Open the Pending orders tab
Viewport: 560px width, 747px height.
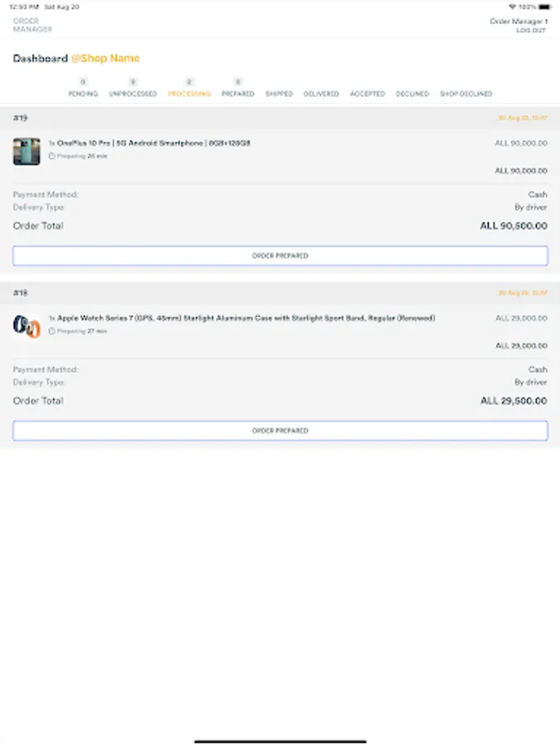click(83, 94)
